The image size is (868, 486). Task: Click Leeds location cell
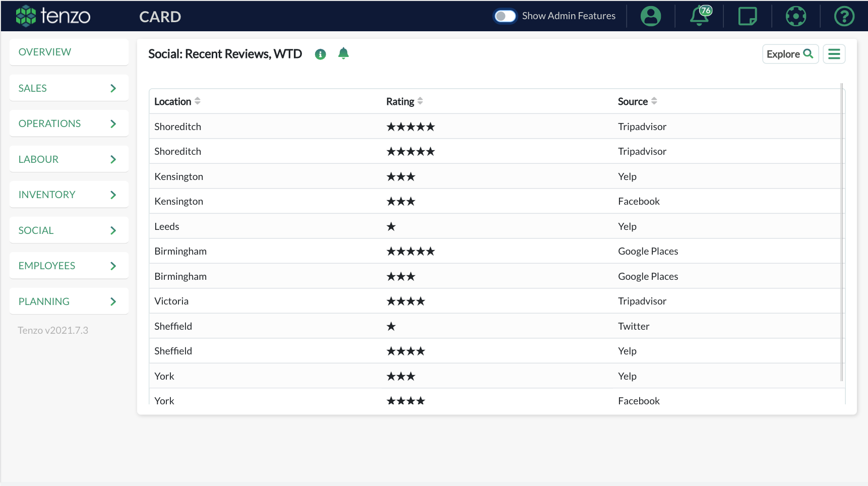(167, 226)
